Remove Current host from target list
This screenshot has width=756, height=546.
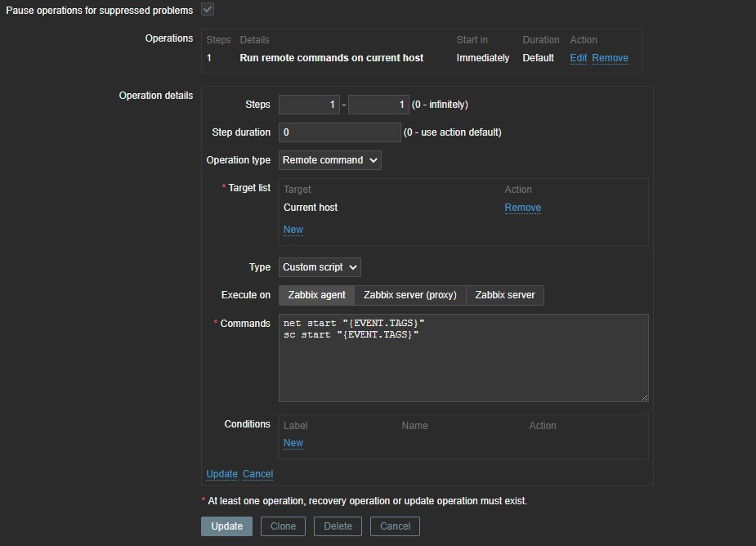[x=522, y=208]
